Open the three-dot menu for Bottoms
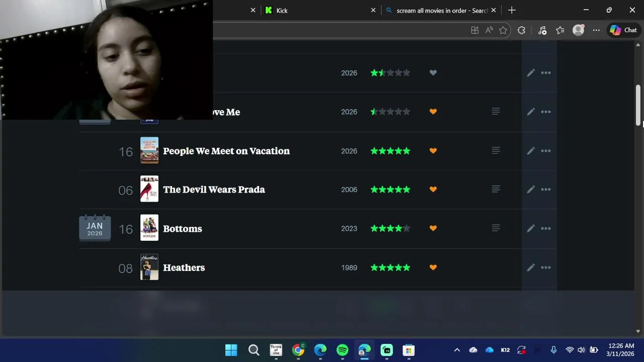 click(546, 228)
